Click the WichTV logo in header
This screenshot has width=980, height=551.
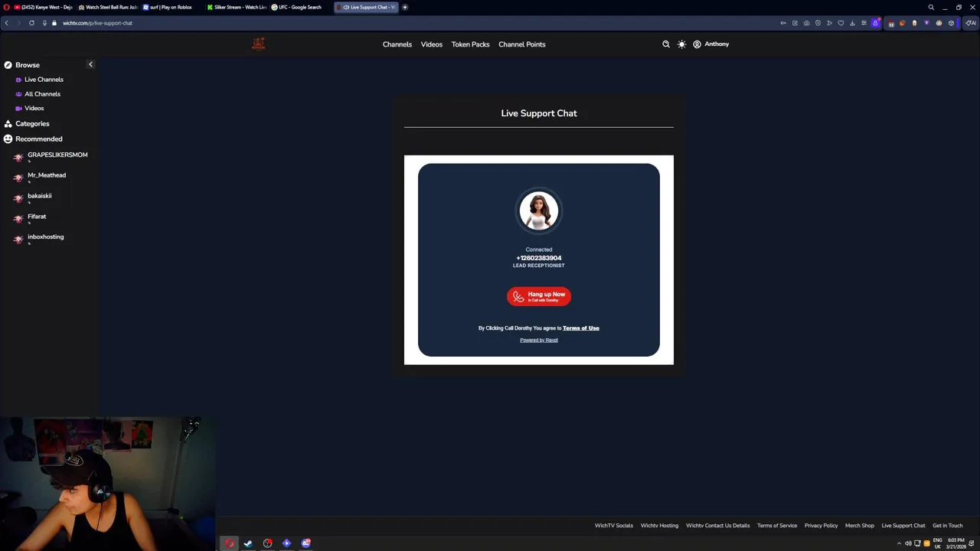258,44
